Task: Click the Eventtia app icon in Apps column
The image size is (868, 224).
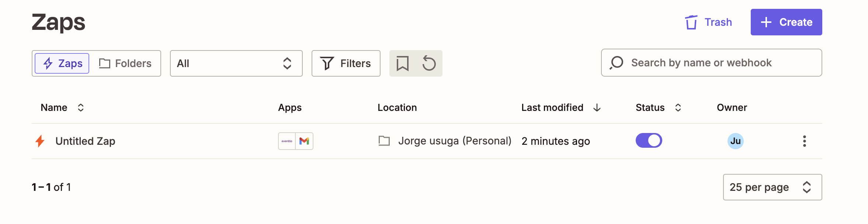Action: click(287, 141)
